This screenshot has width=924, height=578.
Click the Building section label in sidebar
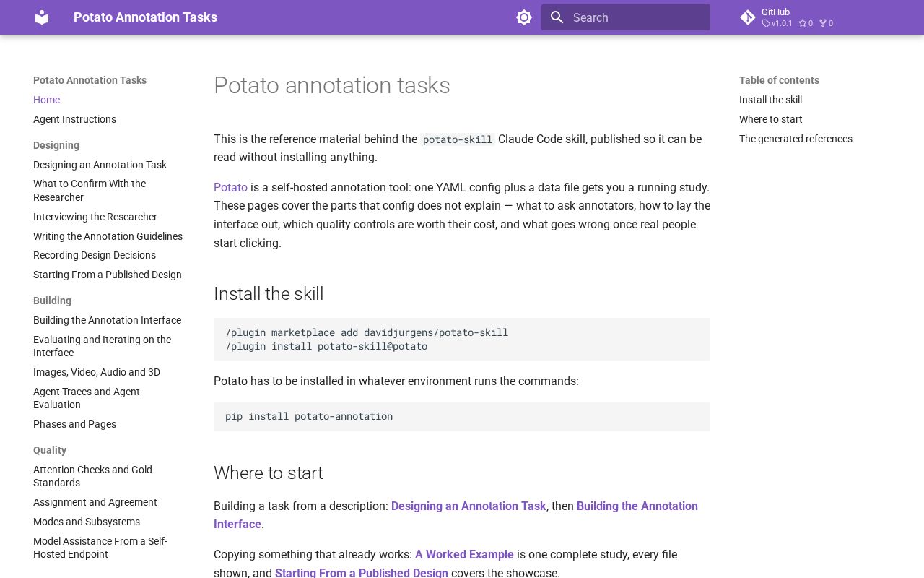[x=52, y=301]
